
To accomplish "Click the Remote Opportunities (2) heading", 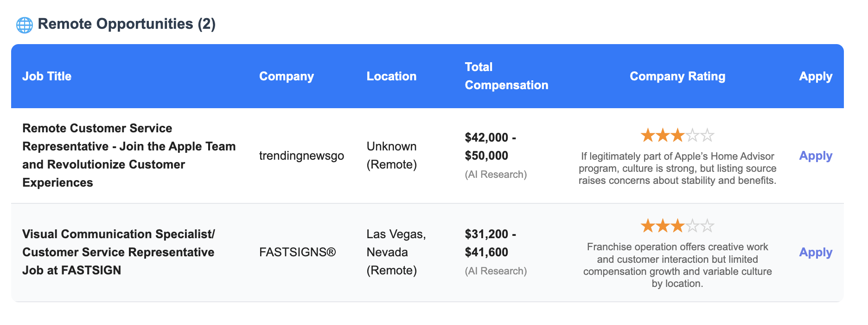I will (127, 24).
